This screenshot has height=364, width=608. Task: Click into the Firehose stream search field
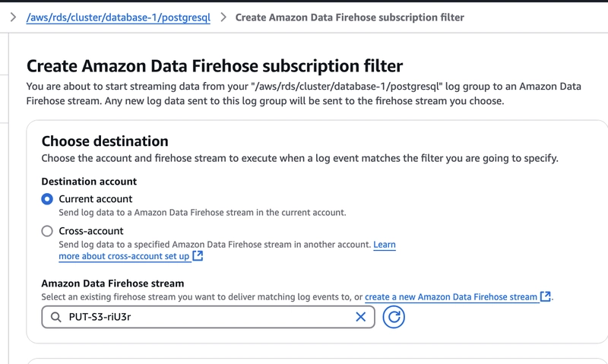pos(208,317)
